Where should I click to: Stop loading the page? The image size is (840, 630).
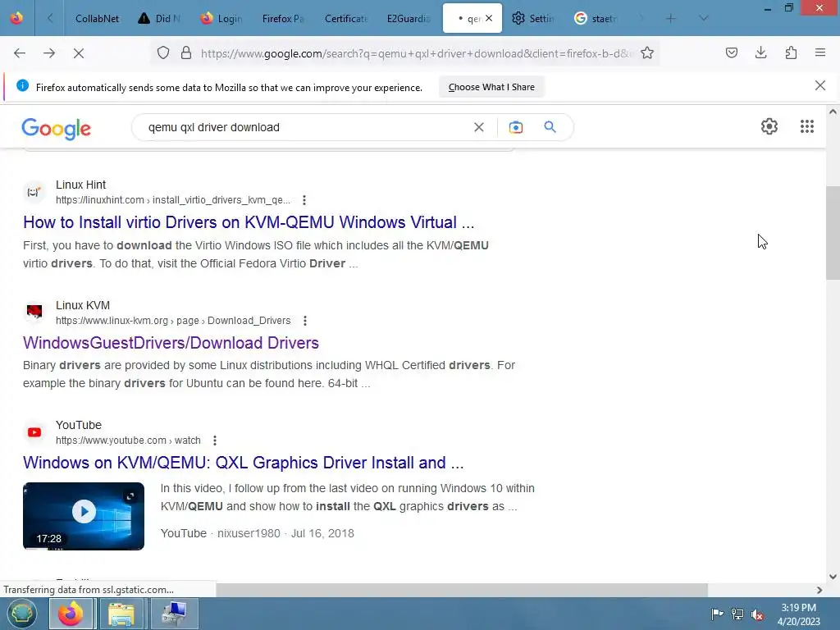coord(79,53)
